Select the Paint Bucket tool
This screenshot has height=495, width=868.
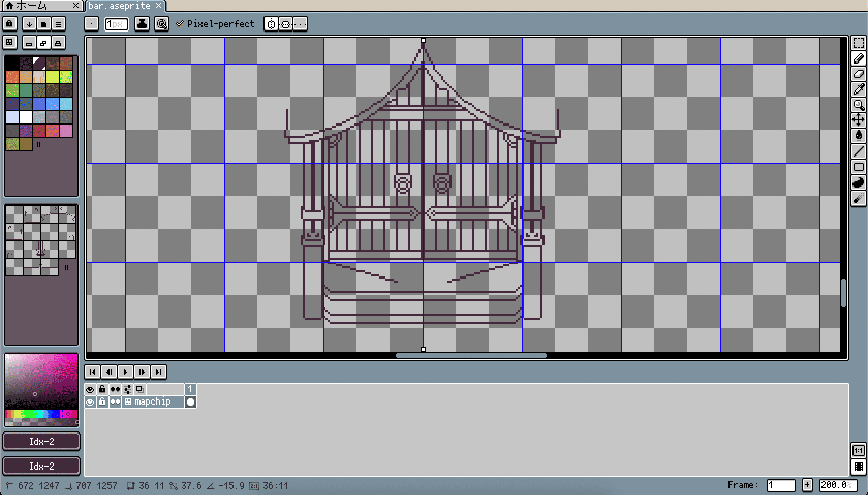point(858,135)
